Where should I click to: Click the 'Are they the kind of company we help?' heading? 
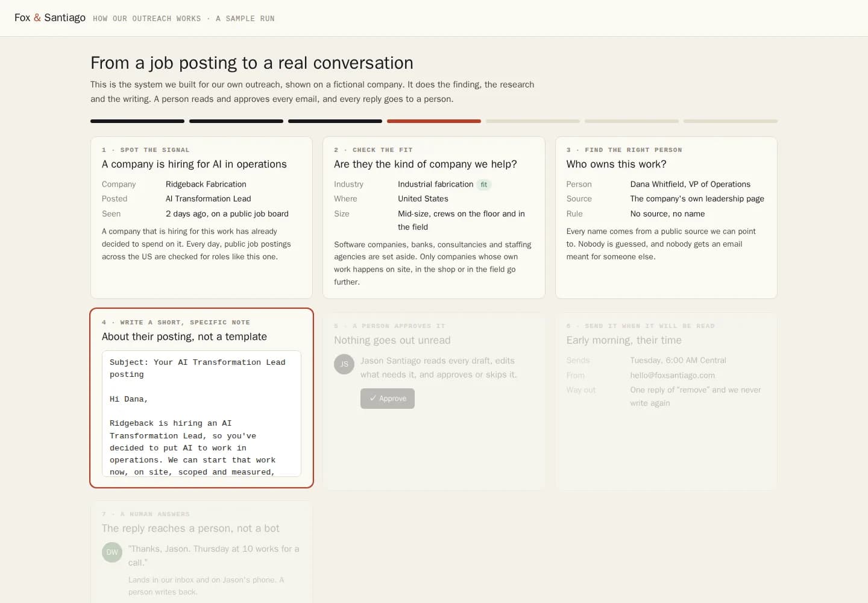tap(426, 164)
